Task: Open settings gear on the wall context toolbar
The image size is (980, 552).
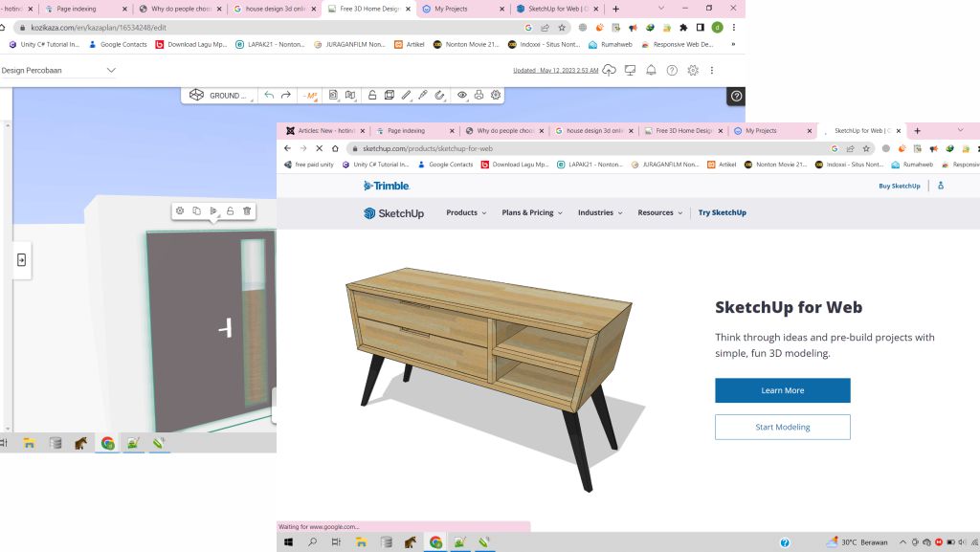Action: click(180, 212)
